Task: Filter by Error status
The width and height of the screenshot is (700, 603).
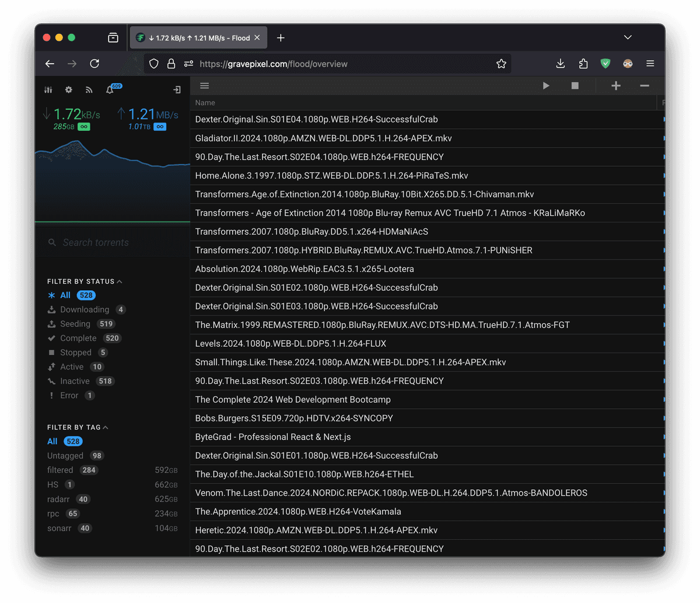Action: tap(71, 395)
